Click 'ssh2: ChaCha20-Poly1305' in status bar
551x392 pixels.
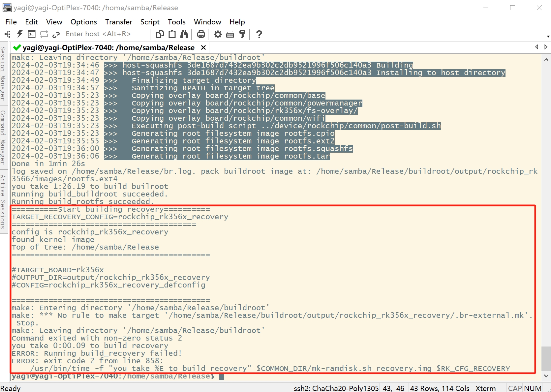(x=336, y=388)
